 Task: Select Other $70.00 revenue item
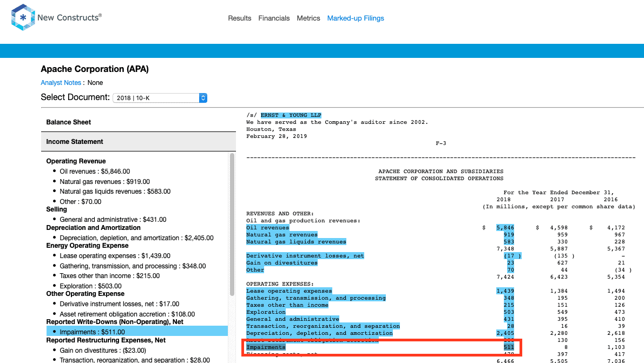tap(81, 202)
